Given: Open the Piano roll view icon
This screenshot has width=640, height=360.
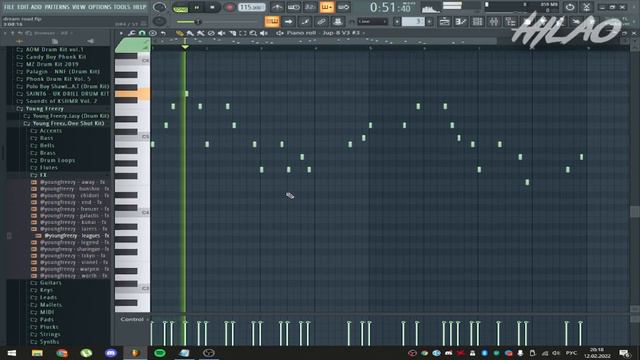Looking at the screenshot, I should pos(461,22).
